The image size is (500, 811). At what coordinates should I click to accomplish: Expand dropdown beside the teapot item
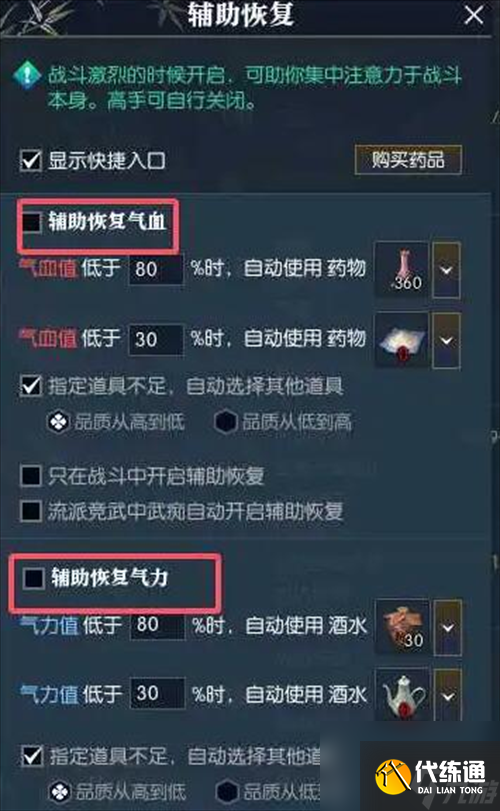pyautogui.click(x=448, y=695)
